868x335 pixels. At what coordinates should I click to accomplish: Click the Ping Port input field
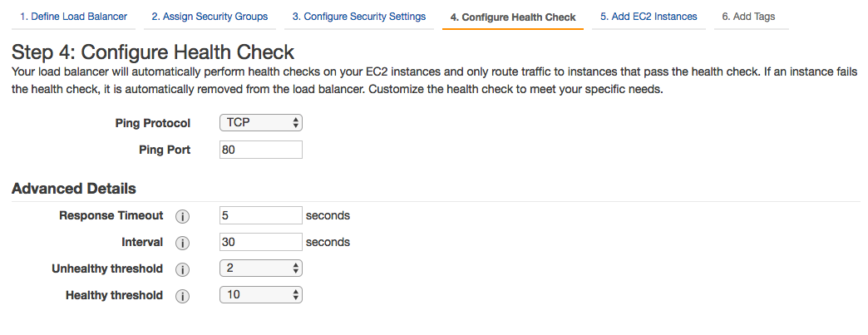click(261, 150)
